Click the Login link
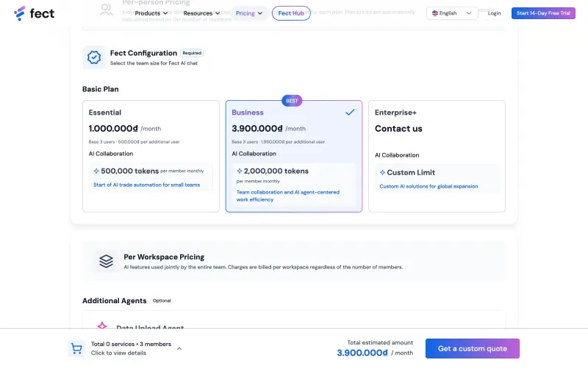Image resolution: width=588 pixels, height=368 pixels. 494,13
